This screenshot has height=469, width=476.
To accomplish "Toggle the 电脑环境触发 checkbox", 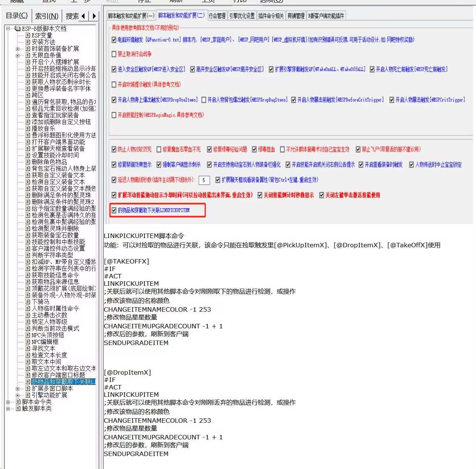I will (x=114, y=40).
